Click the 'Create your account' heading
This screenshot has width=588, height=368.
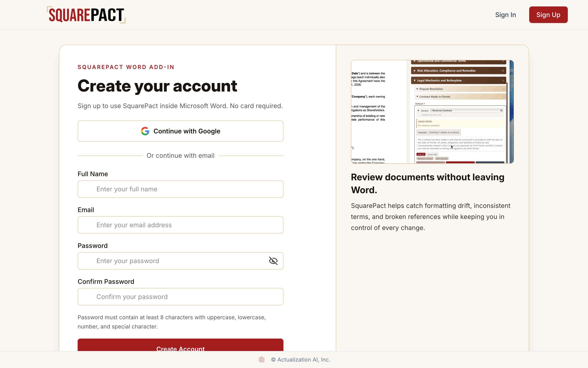coord(157,86)
